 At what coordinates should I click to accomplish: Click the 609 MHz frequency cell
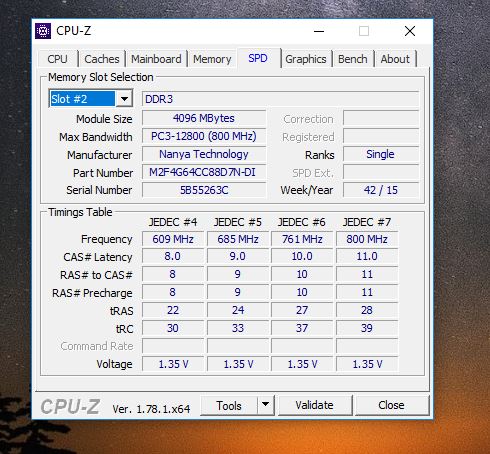(173, 239)
